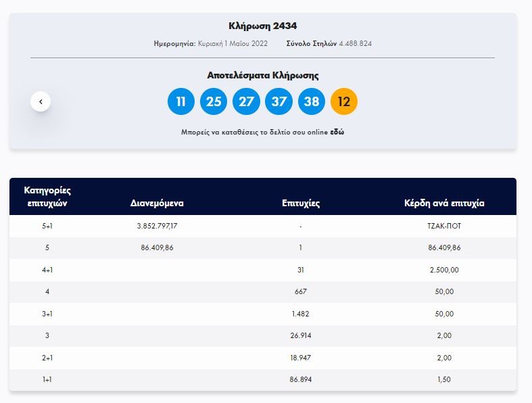Select total columns value 4.488.824
This screenshot has height=403, width=532.
tap(356, 43)
